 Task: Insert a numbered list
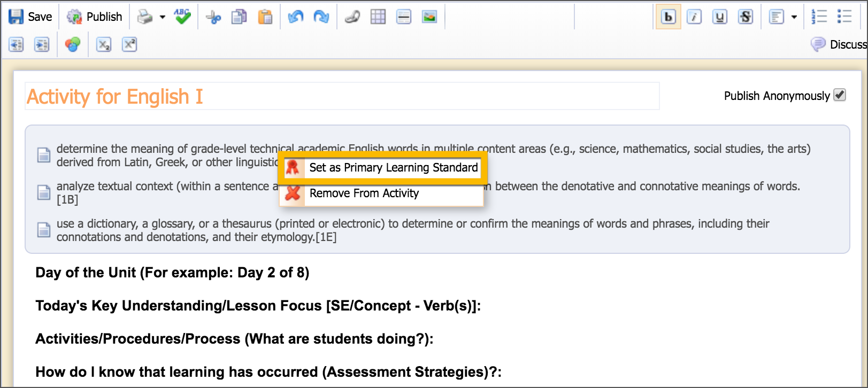tap(819, 17)
